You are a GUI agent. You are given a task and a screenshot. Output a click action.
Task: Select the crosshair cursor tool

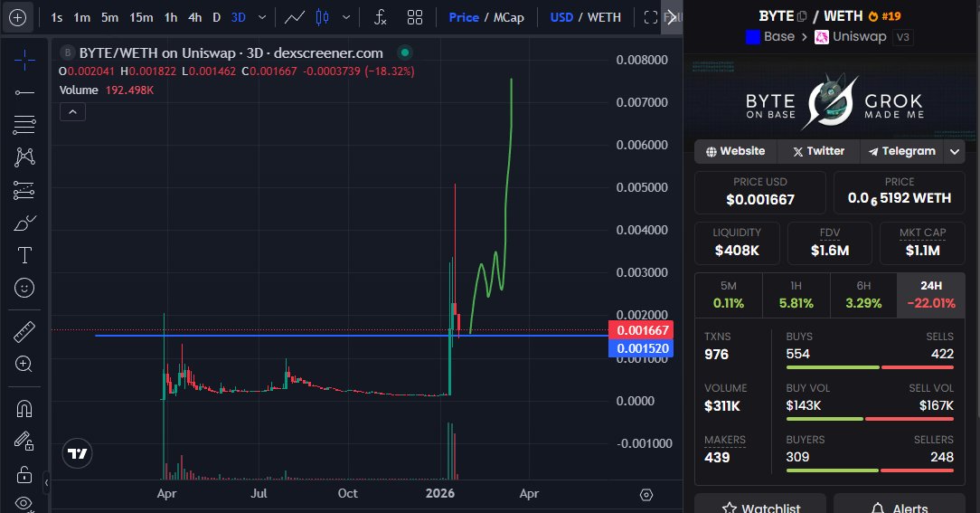pyautogui.click(x=24, y=61)
